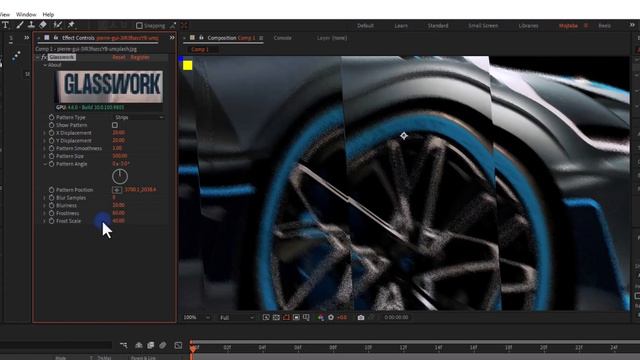The height and width of the screenshot is (360, 640).
Task: Click the Pattern Size stopwatch icon
Action: (51, 156)
